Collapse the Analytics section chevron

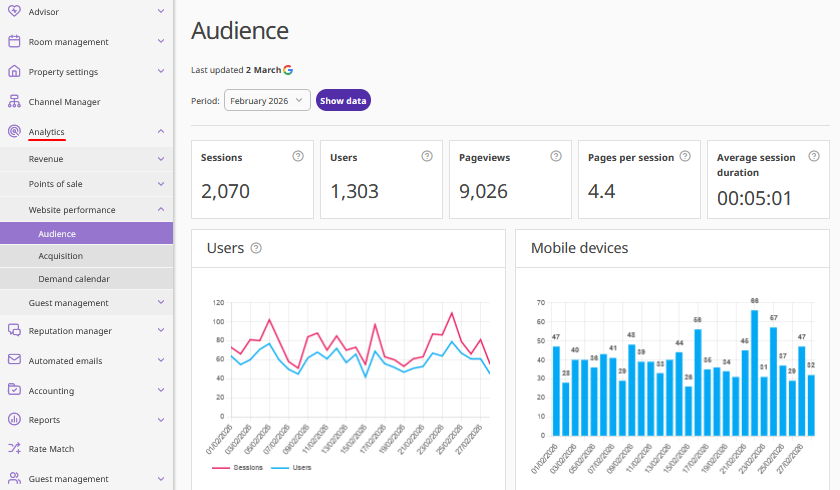click(x=161, y=132)
